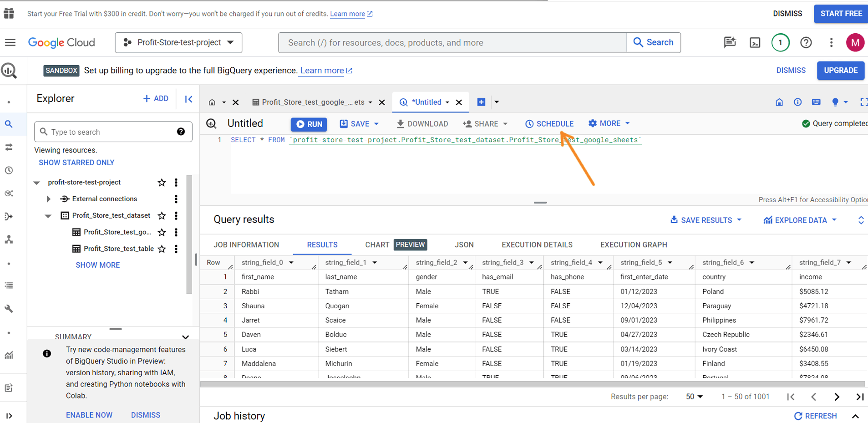Open query info icon in top-right toolbar

(797, 102)
